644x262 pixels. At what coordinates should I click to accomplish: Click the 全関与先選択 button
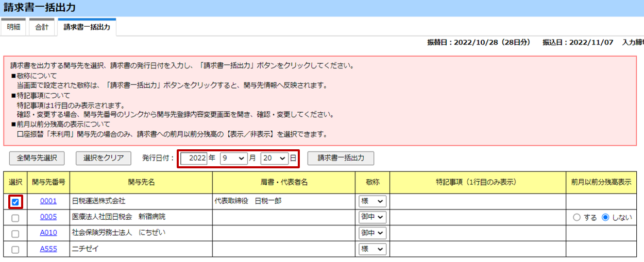point(37,158)
